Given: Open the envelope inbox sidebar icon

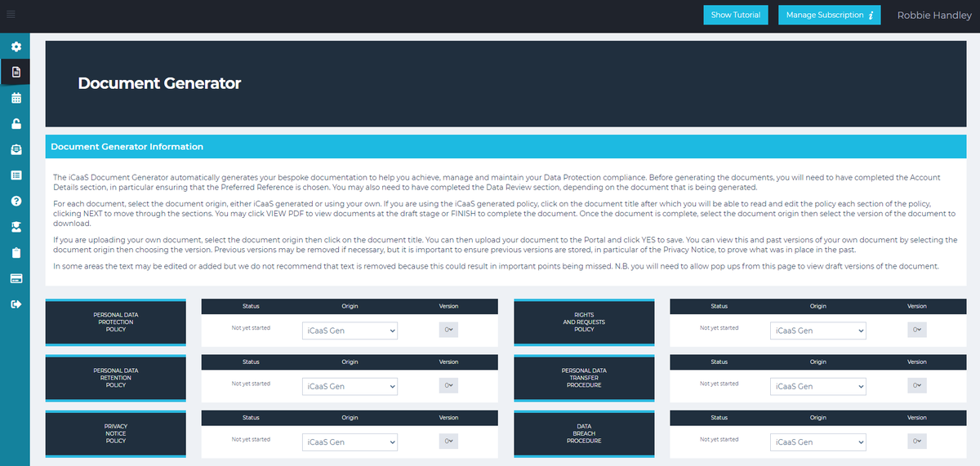Looking at the screenshot, I should click(x=16, y=149).
